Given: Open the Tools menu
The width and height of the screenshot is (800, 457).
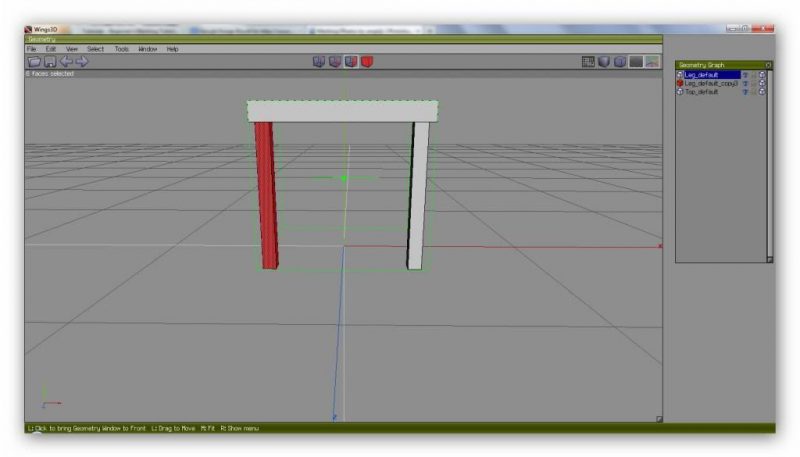Looking at the screenshot, I should click(x=121, y=49).
